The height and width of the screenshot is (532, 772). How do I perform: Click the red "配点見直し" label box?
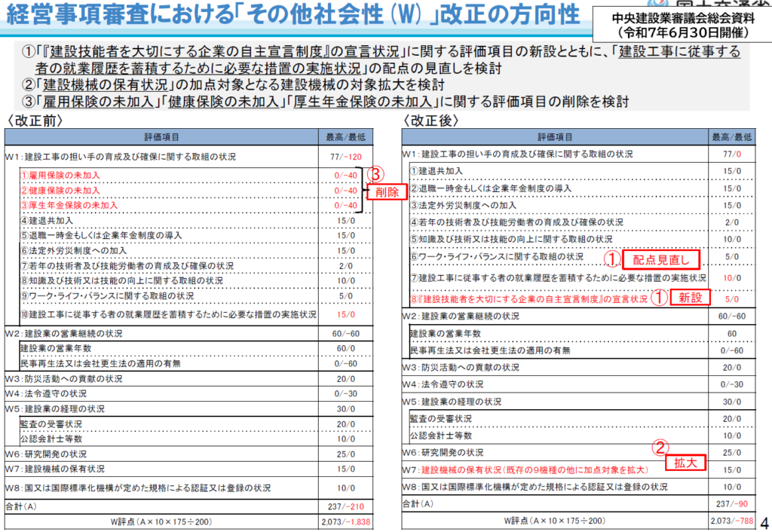662,259
